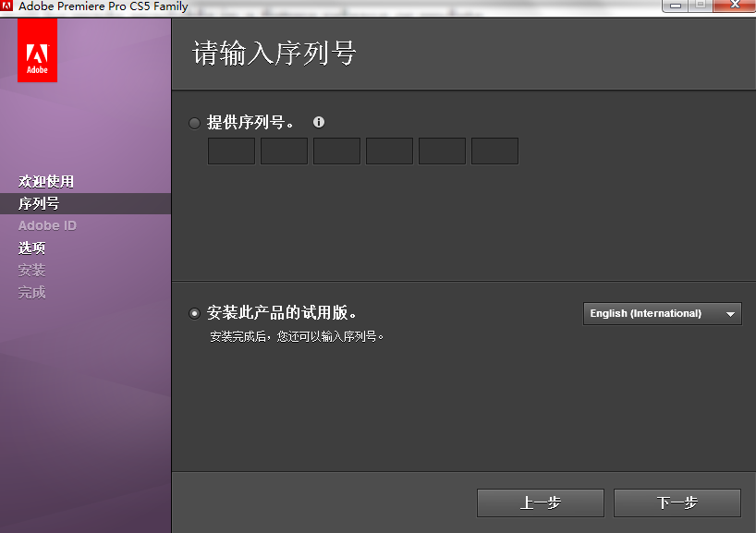Open the English (International) language dropdown

662,314
